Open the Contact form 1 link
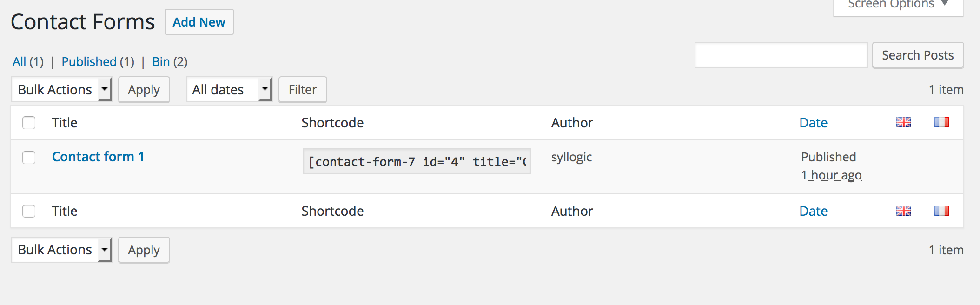Image resolution: width=980 pixels, height=305 pixels. click(x=98, y=157)
